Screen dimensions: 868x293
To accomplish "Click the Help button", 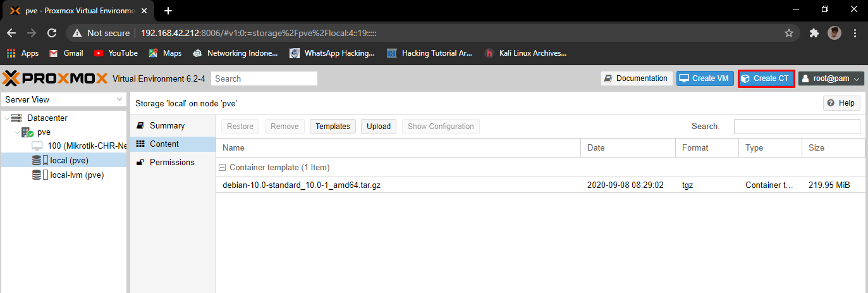I will (x=841, y=103).
